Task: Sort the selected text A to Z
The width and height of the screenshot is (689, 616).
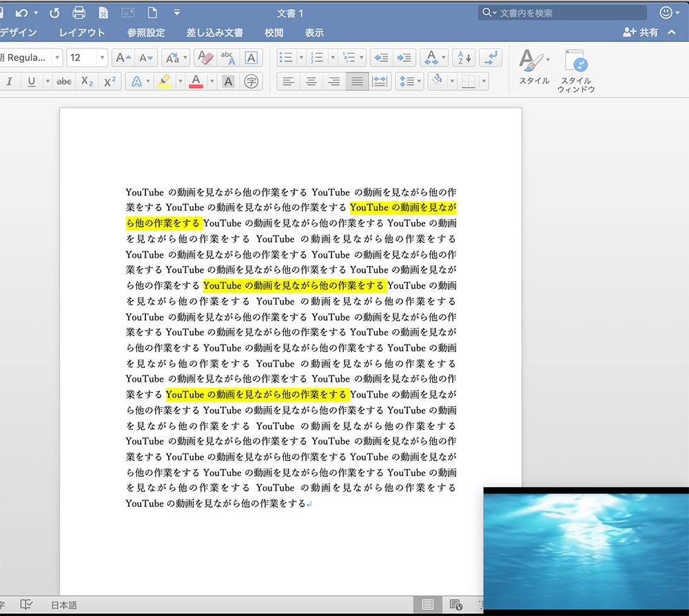Action: pos(464,58)
